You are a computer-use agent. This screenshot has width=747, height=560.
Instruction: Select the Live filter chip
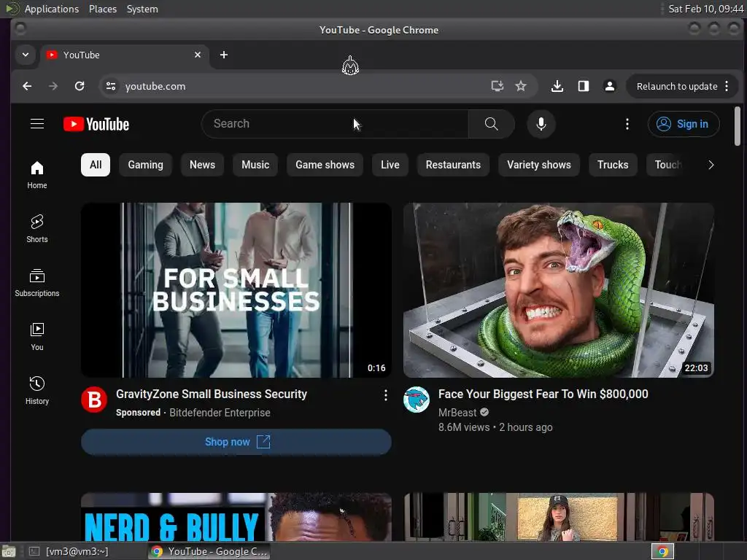click(390, 165)
